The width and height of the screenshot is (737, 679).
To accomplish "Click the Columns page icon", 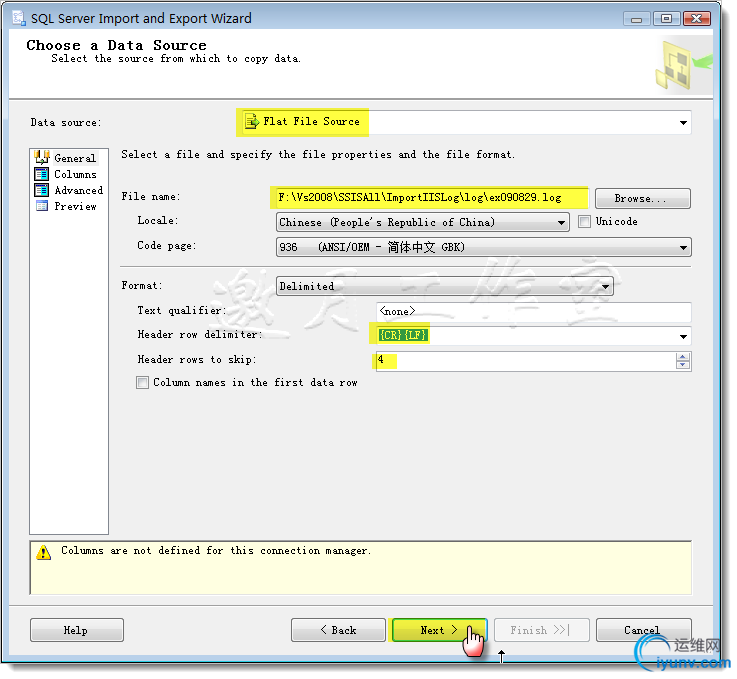I will tap(42, 174).
